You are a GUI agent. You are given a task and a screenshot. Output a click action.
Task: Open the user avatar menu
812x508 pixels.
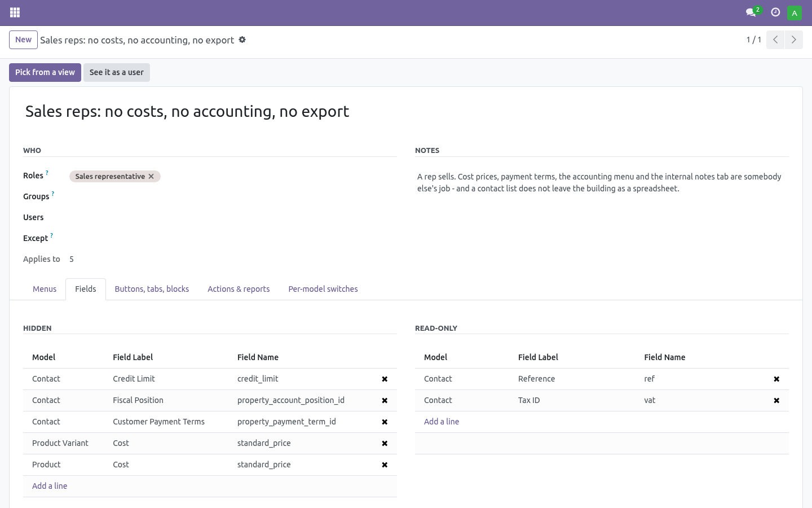point(795,12)
